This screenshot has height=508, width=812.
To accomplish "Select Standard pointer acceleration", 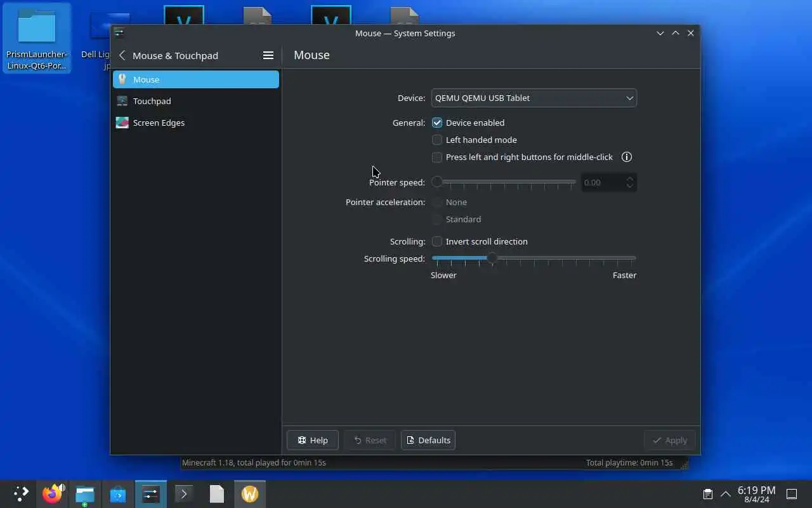I will 437,219.
